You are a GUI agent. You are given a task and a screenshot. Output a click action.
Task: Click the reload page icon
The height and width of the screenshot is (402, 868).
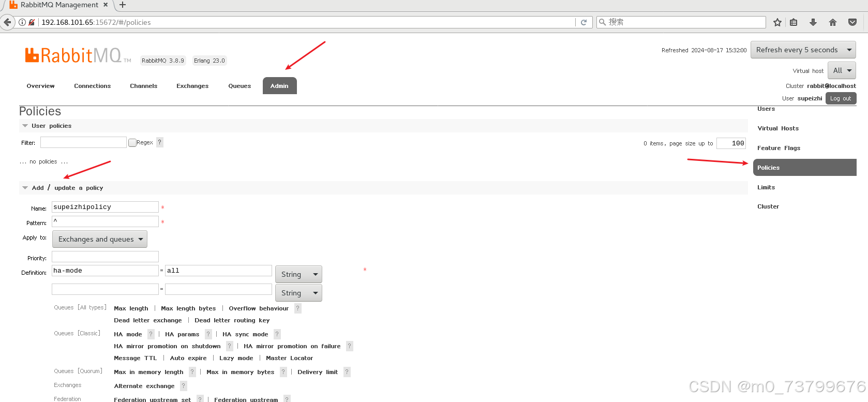point(583,22)
